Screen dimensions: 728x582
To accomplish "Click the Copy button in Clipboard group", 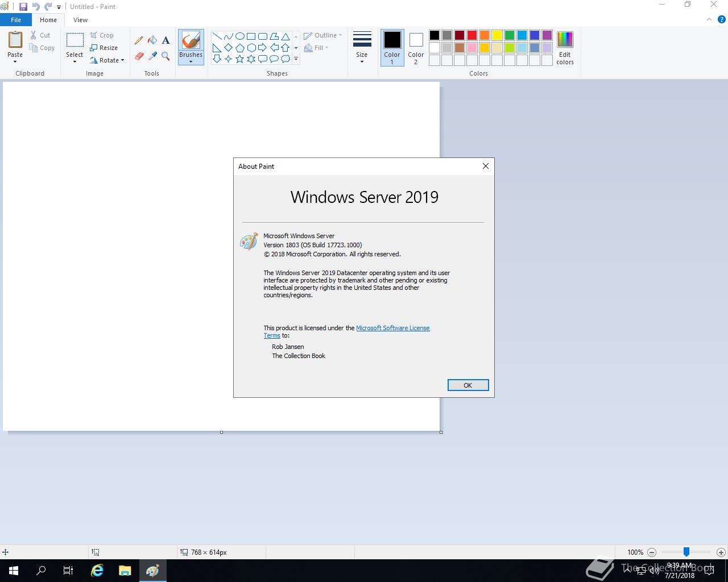I will [42, 48].
